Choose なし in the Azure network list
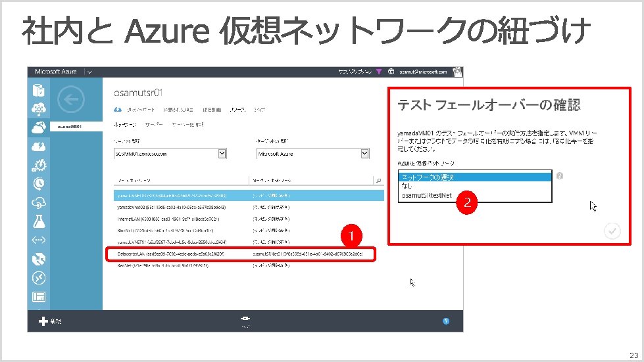 point(475,186)
